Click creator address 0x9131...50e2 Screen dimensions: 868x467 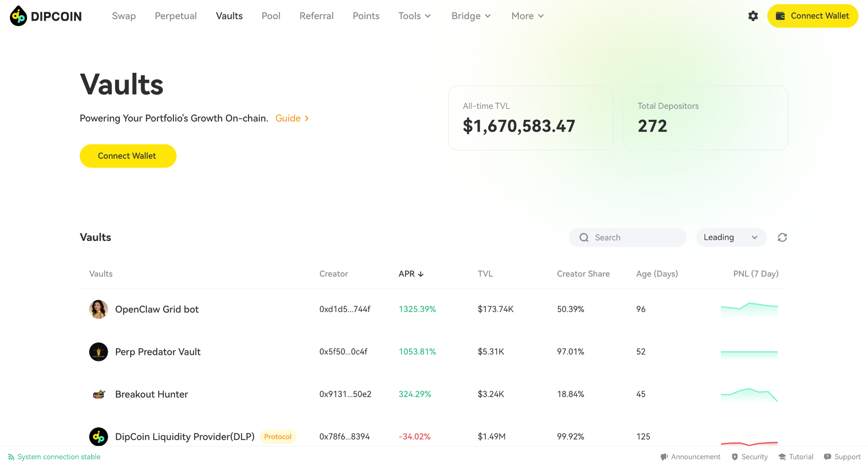(345, 394)
